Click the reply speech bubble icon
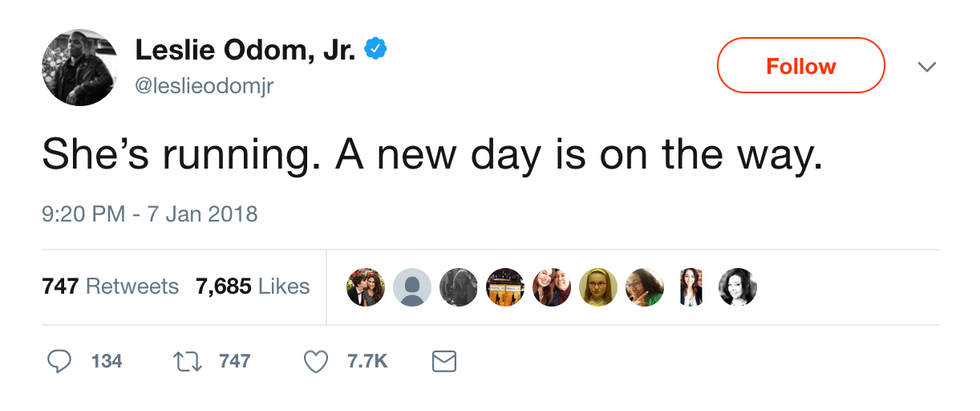The width and height of the screenshot is (980, 411). point(59,361)
